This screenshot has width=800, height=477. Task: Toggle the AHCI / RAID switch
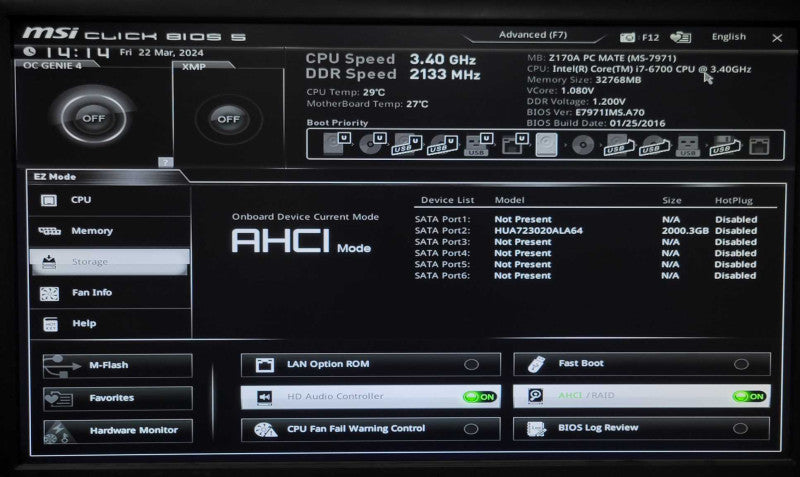[x=749, y=396]
